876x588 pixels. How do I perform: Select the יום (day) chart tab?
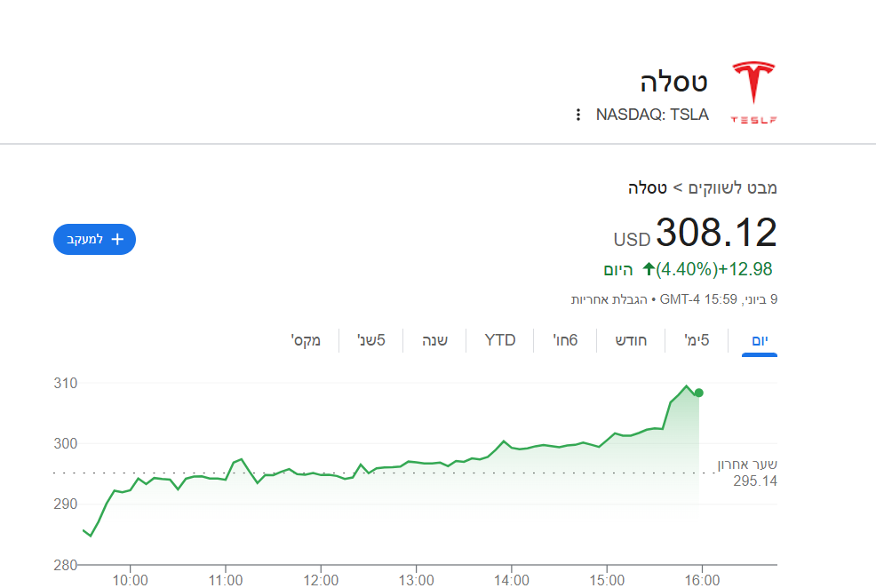(760, 340)
